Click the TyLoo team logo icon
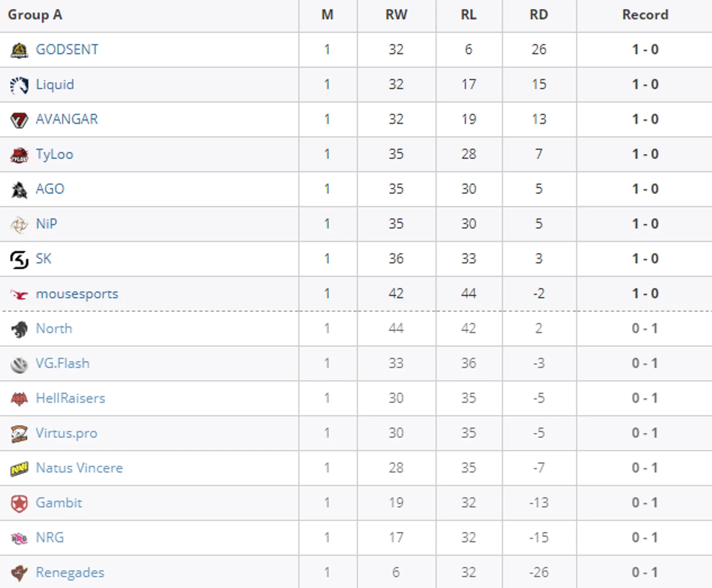 pyautogui.click(x=19, y=155)
